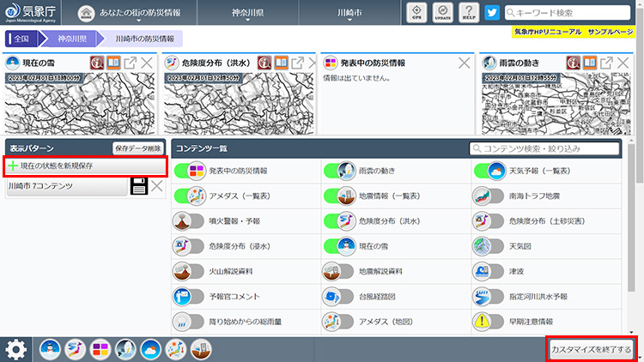The height and width of the screenshot is (362, 644).
Task: Enable the 天気図 content toggle
Action: click(x=488, y=245)
